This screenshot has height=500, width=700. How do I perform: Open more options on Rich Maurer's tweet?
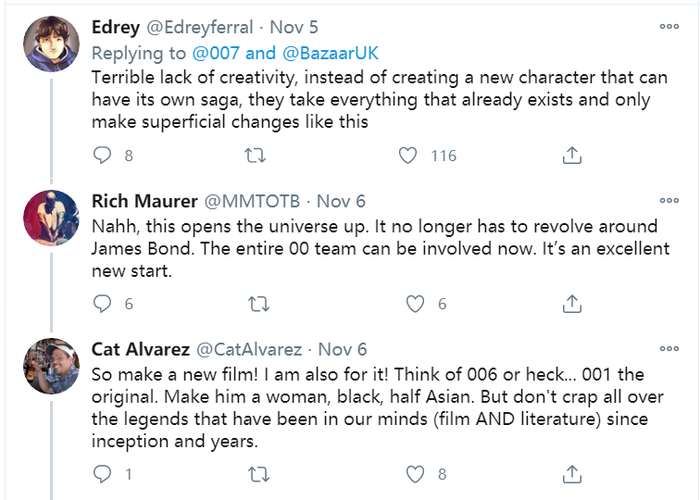pyautogui.click(x=668, y=199)
